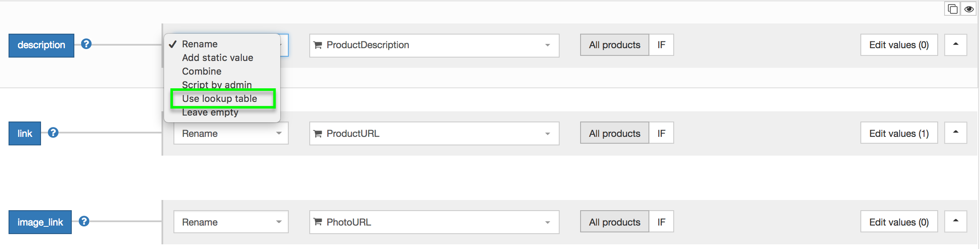Open the ProductURL field dropdown

[x=434, y=133]
